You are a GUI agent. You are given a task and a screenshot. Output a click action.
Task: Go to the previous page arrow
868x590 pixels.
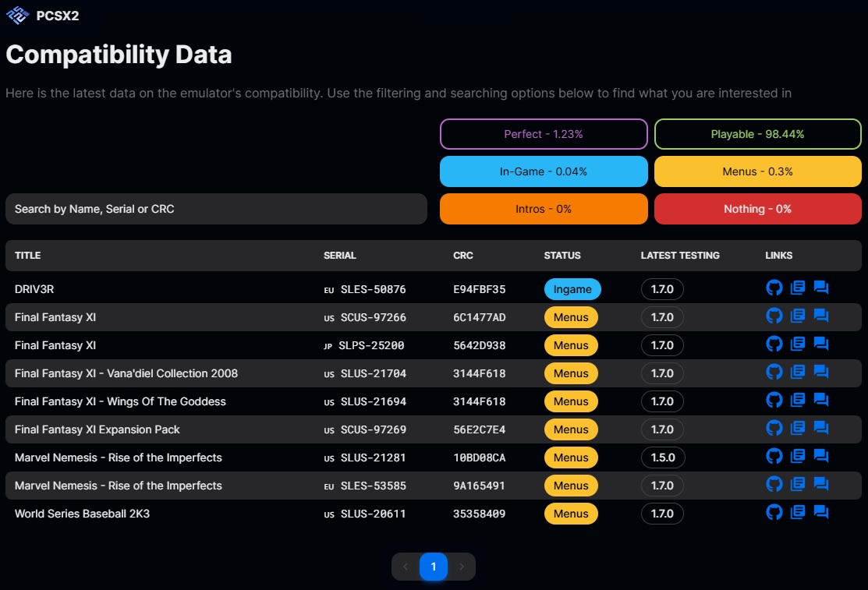tap(406, 567)
